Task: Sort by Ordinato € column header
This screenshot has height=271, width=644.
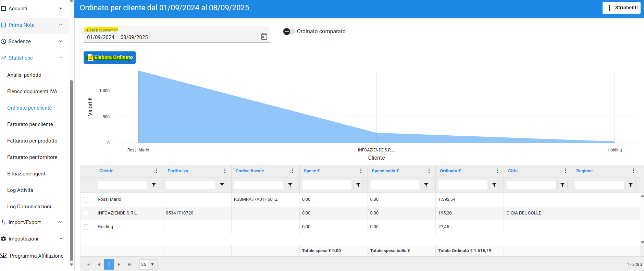Action: click(450, 171)
